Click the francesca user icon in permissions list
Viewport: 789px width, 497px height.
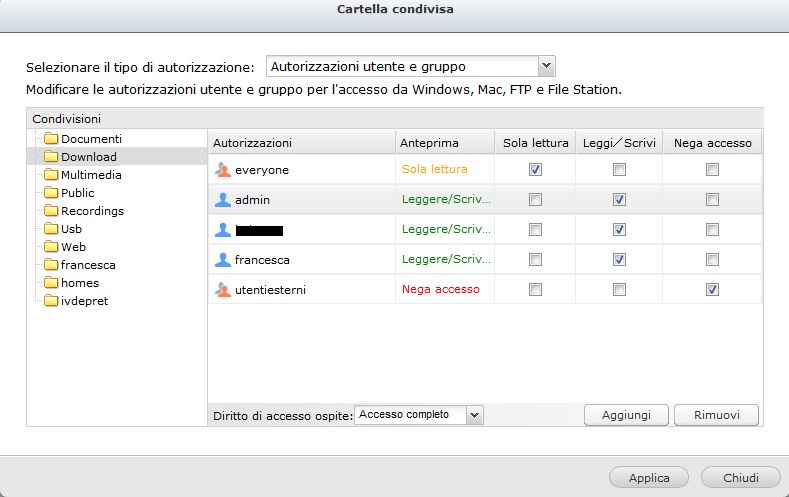(222, 260)
